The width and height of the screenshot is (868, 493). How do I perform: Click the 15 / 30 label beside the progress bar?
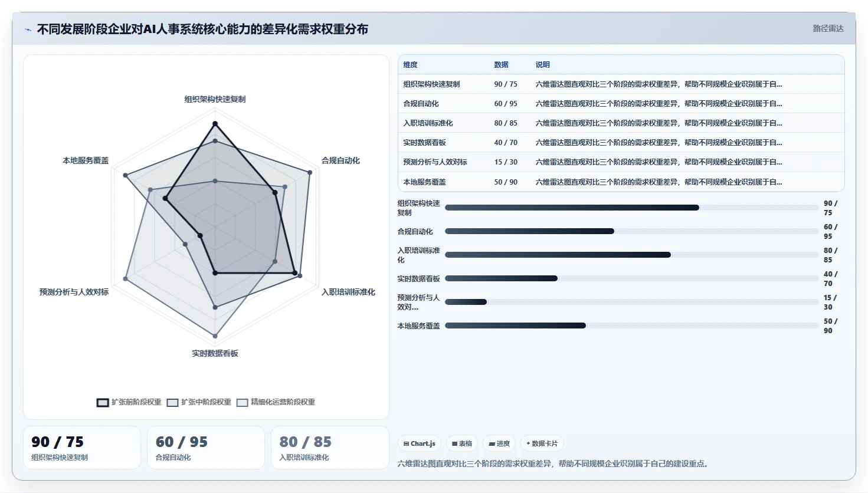pos(831,302)
